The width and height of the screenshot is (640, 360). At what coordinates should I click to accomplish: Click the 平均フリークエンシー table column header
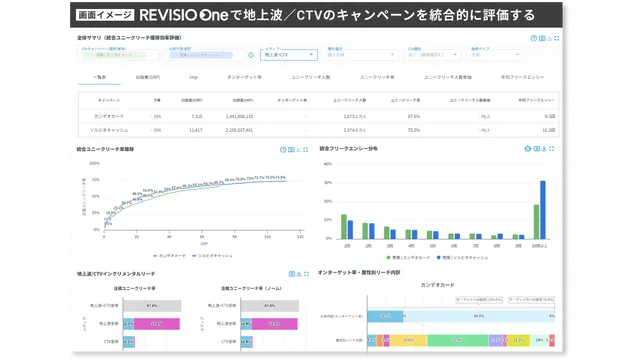coord(536,100)
